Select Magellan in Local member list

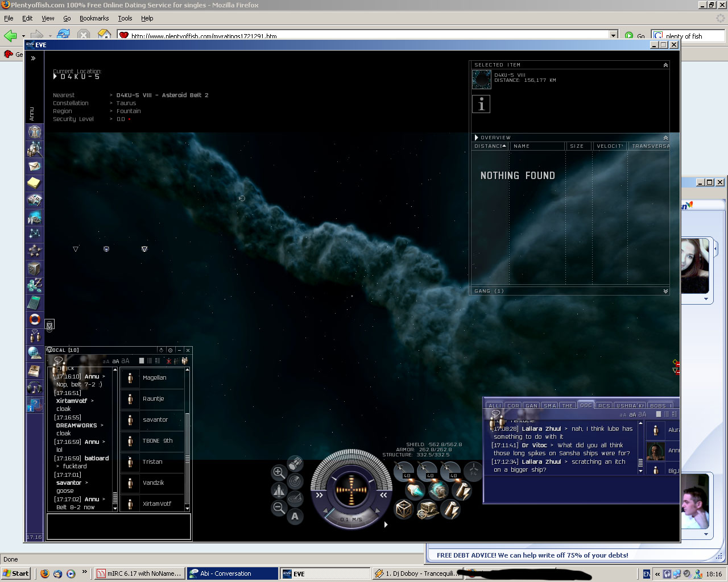point(152,377)
